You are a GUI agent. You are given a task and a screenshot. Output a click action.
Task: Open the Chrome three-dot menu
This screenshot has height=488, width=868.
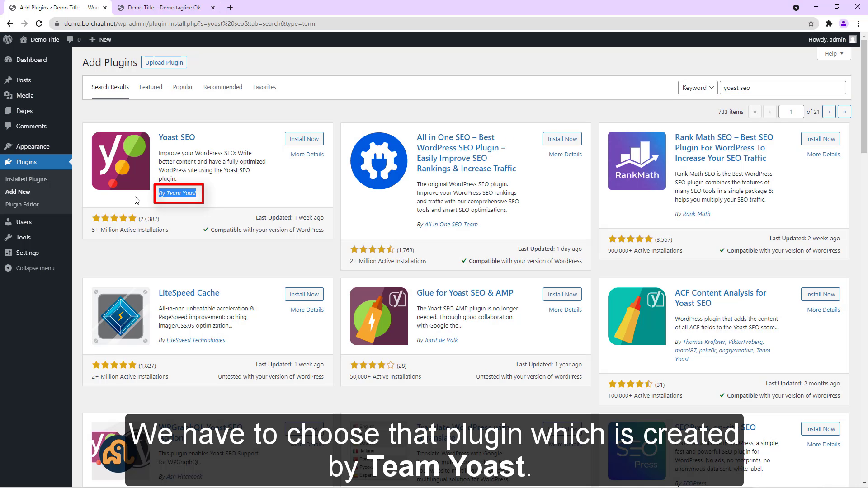coord(858,23)
